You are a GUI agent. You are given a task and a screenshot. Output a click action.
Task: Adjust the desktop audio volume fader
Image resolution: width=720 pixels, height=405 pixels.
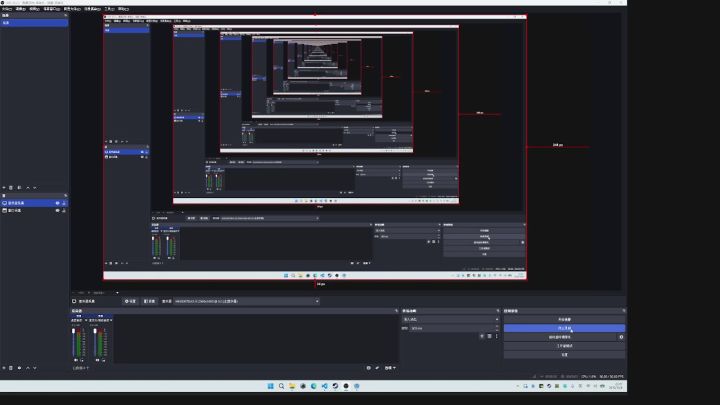[x=73, y=331]
